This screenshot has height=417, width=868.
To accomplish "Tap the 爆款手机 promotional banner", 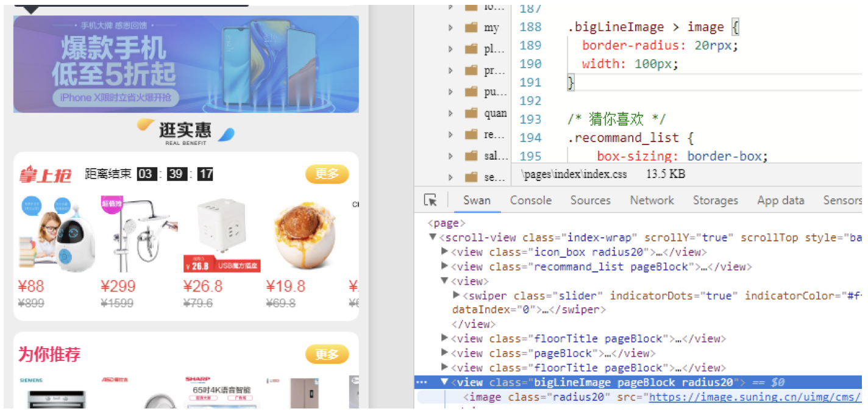I will (186, 64).
